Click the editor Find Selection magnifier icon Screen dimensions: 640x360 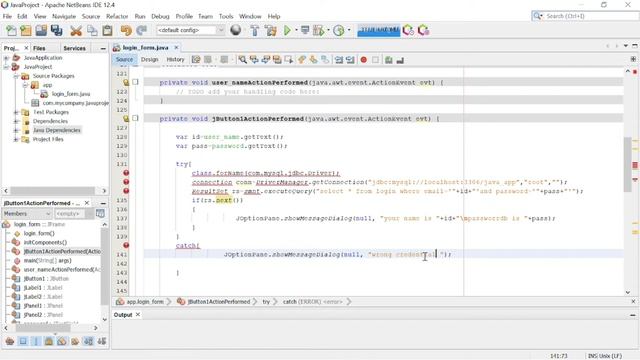tap(242, 60)
